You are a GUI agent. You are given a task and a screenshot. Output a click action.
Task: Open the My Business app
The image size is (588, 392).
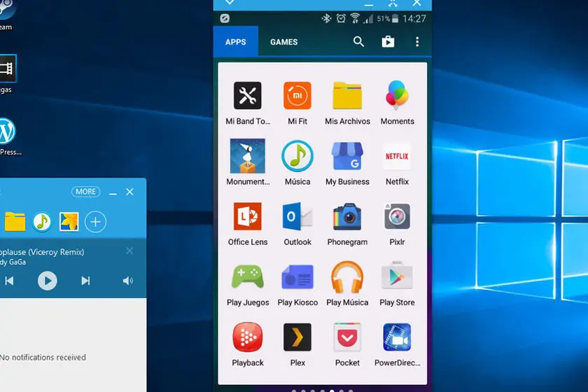click(x=347, y=156)
